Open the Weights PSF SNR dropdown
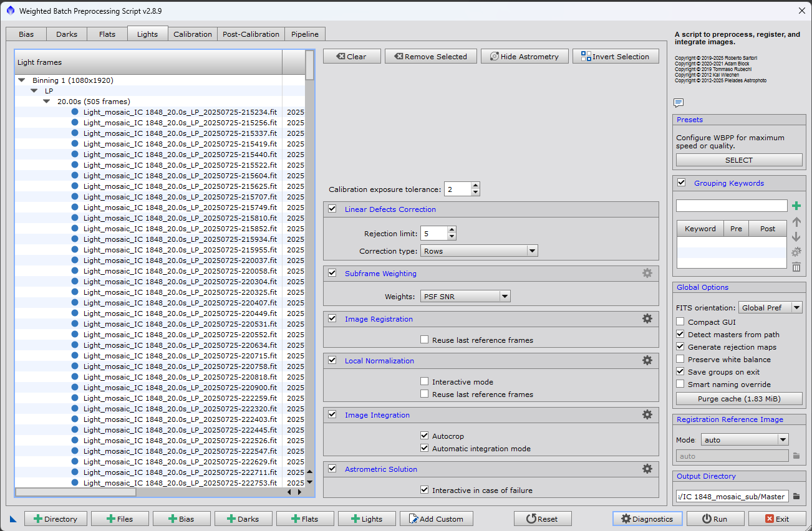 click(465, 297)
